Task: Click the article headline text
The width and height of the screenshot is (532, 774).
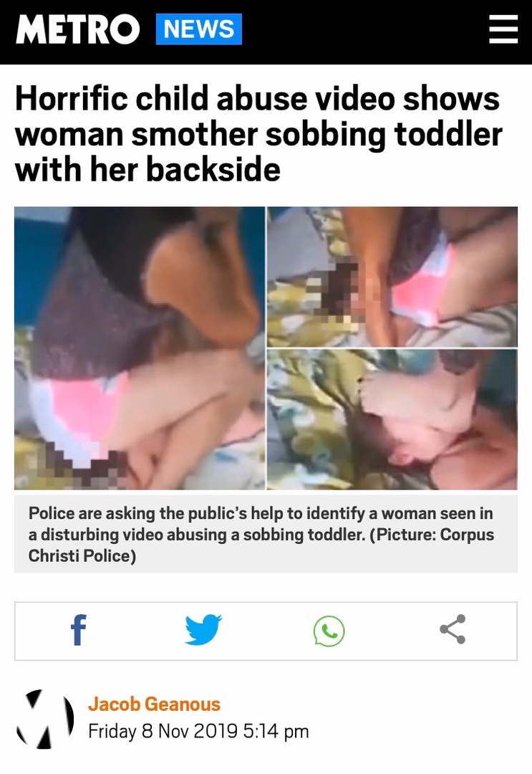Action: tap(259, 134)
